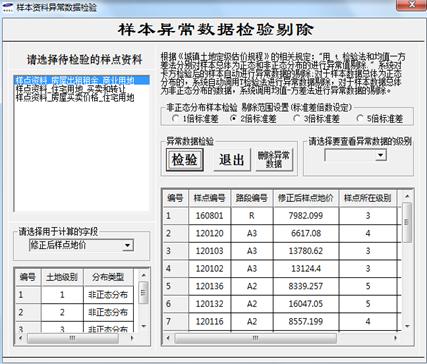Click price cell 6617.08

[x=306, y=233]
